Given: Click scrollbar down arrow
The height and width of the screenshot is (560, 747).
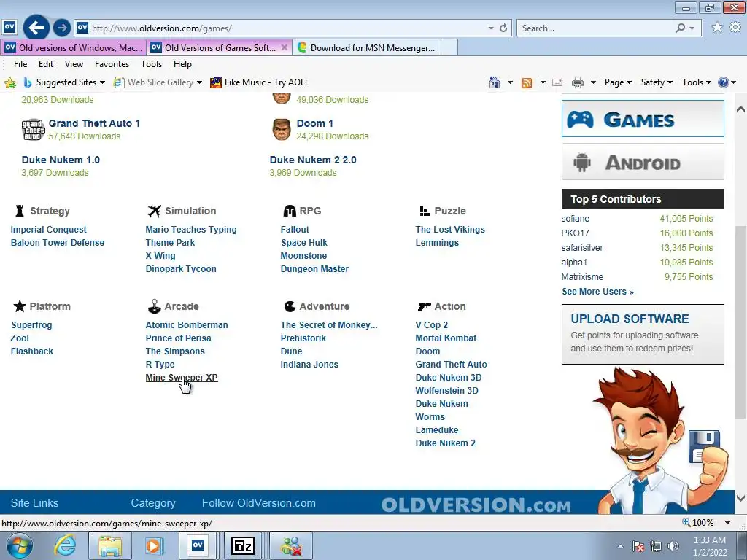Looking at the screenshot, I should [741, 498].
